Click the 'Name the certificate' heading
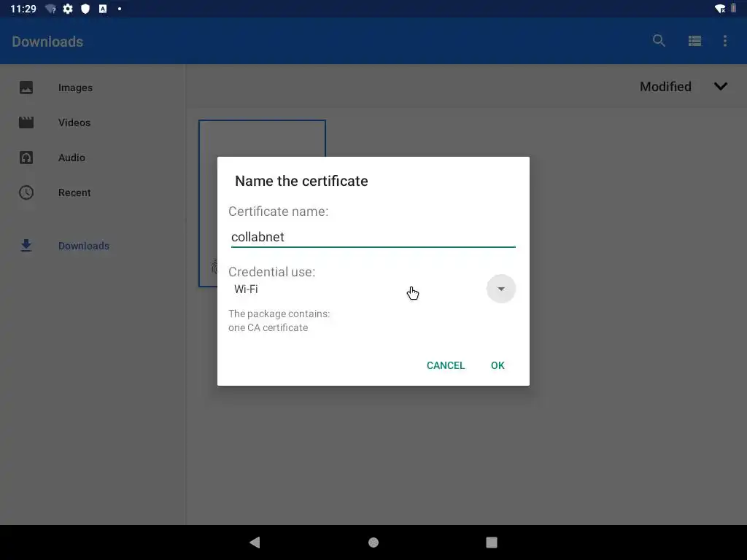Image resolution: width=747 pixels, height=560 pixels. pyautogui.click(x=301, y=181)
